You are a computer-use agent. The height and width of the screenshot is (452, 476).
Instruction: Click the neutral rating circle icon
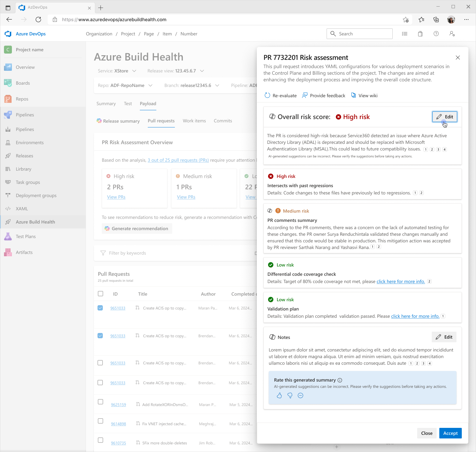pyautogui.click(x=300, y=395)
